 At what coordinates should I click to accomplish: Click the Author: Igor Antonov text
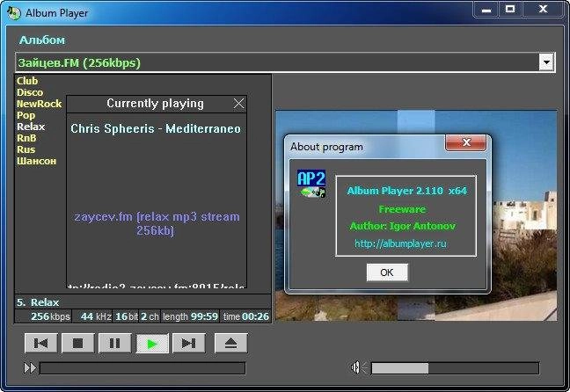pyautogui.click(x=402, y=226)
